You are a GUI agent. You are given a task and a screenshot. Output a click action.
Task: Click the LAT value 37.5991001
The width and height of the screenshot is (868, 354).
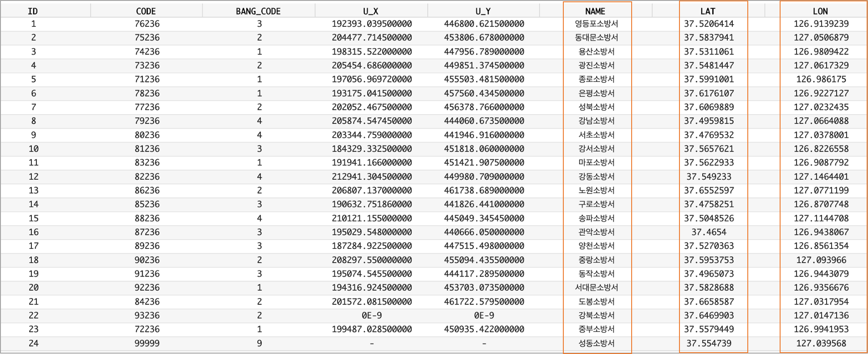[709, 79]
